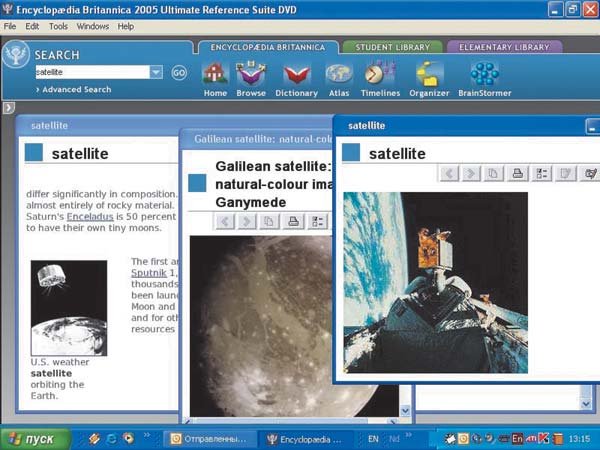The height and width of the screenshot is (450, 600).
Task: Click the пуск Start button
Action: coord(36,439)
